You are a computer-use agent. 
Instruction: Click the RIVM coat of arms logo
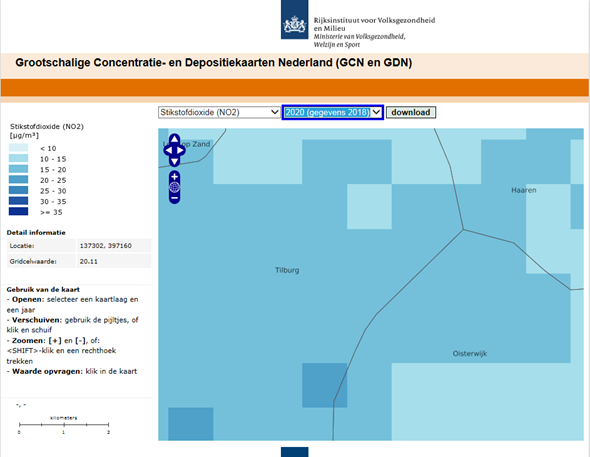tap(294, 20)
